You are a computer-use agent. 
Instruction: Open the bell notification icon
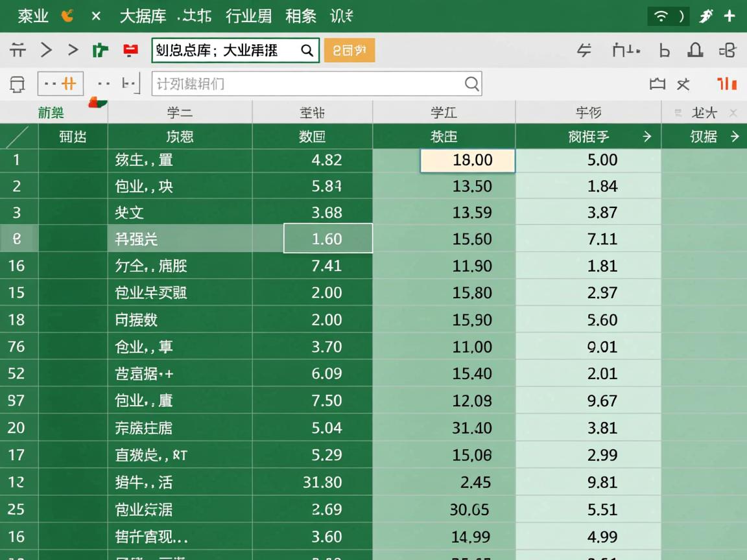(x=695, y=49)
